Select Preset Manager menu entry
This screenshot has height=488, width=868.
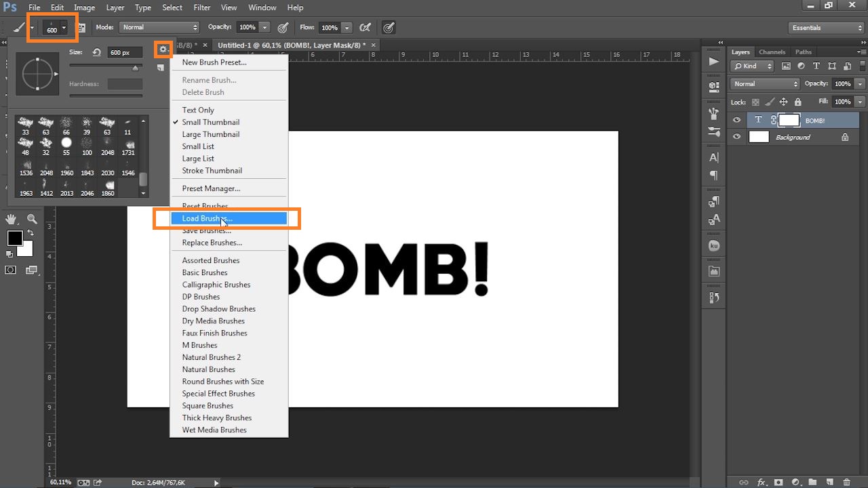tap(211, 188)
